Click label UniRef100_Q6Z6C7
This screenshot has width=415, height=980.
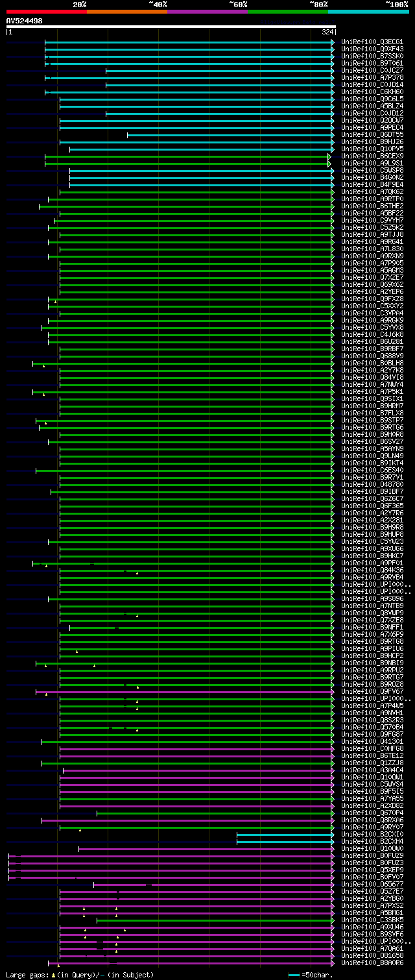[x=372, y=499]
